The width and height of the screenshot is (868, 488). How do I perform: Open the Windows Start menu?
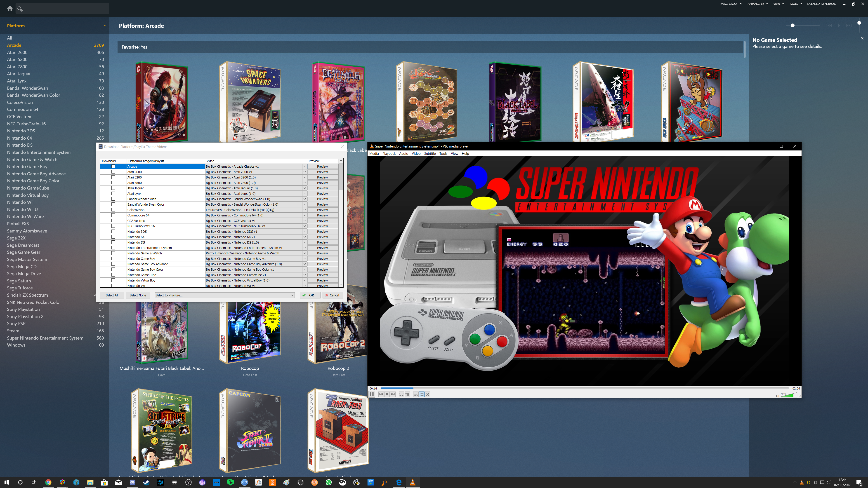coord(6,482)
